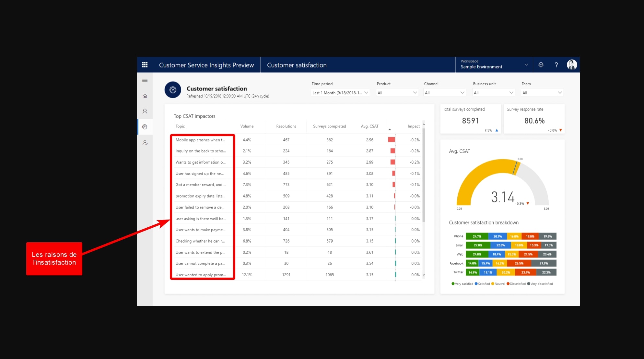Select the Customer satisfaction header tab
The height and width of the screenshot is (359, 644).
click(x=297, y=65)
